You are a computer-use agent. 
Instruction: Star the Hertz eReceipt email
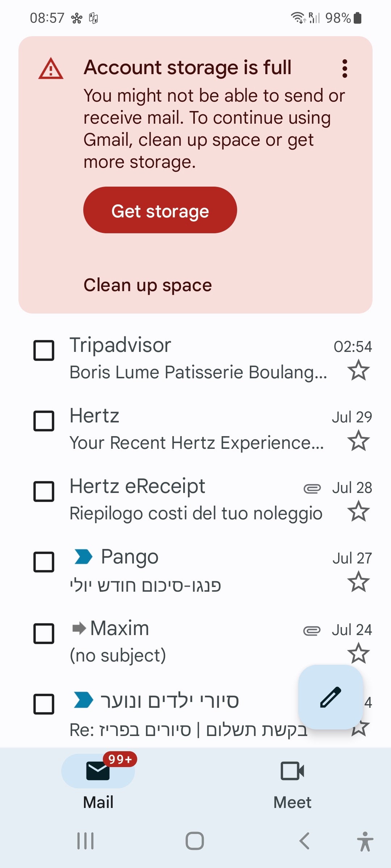point(358,511)
